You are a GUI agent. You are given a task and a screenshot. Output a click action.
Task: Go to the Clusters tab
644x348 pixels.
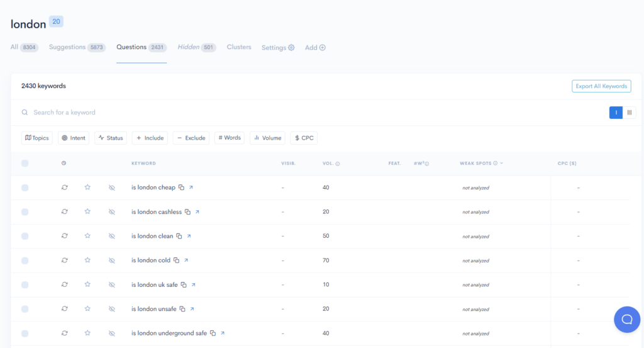tap(239, 47)
